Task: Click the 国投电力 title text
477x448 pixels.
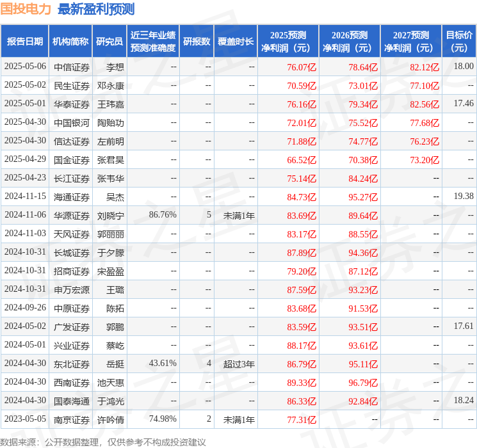Action: click(x=26, y=9)
